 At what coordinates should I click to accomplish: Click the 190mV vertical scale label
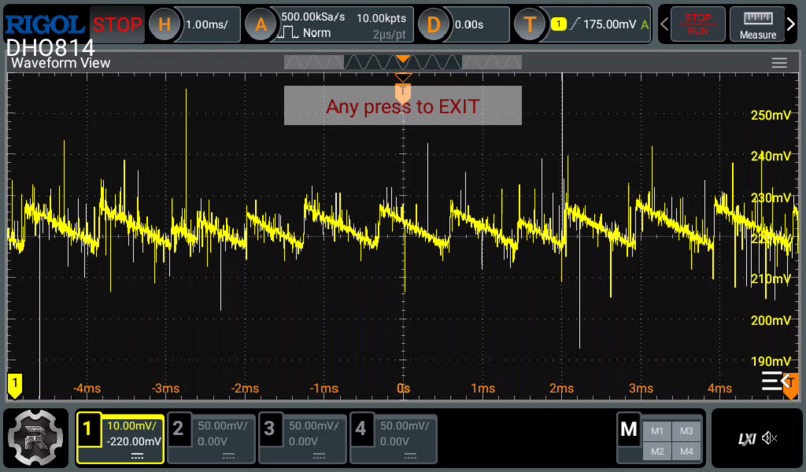[771, 361]
